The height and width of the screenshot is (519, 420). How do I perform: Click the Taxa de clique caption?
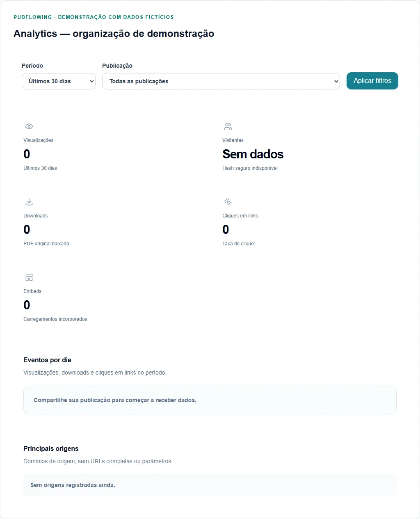242,244
